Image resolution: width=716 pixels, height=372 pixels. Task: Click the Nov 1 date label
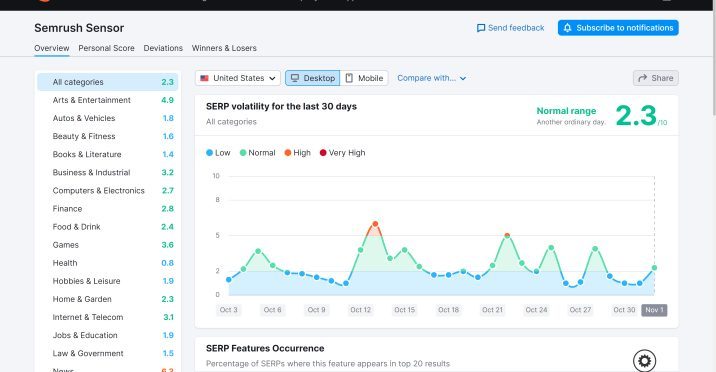(654, 310)
